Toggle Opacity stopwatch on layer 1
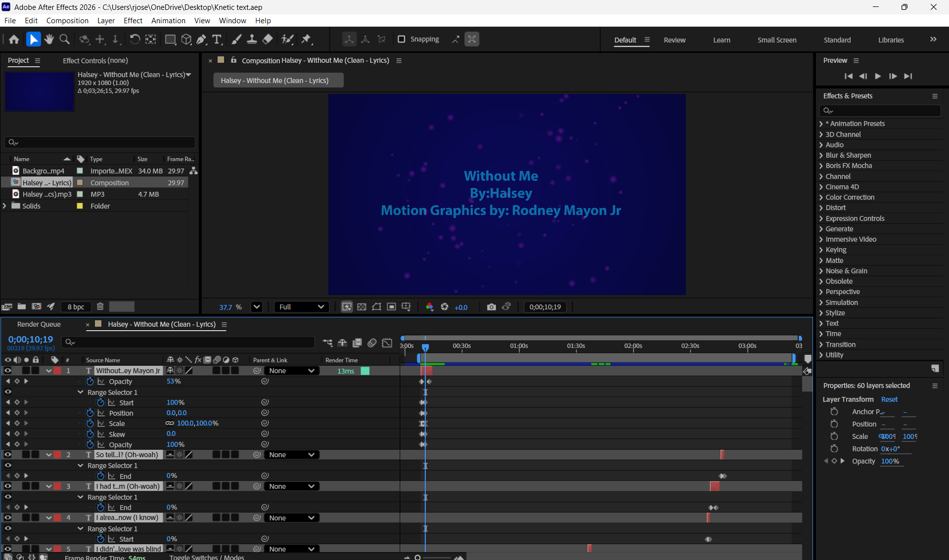 pyautogui.click(x=90, y=382)
